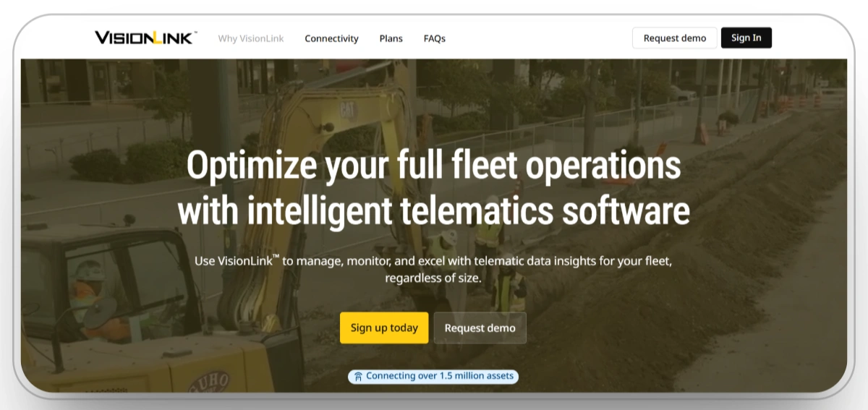
Task: Click the signal icon in the assets badge
Action: [x=358, y=377]
